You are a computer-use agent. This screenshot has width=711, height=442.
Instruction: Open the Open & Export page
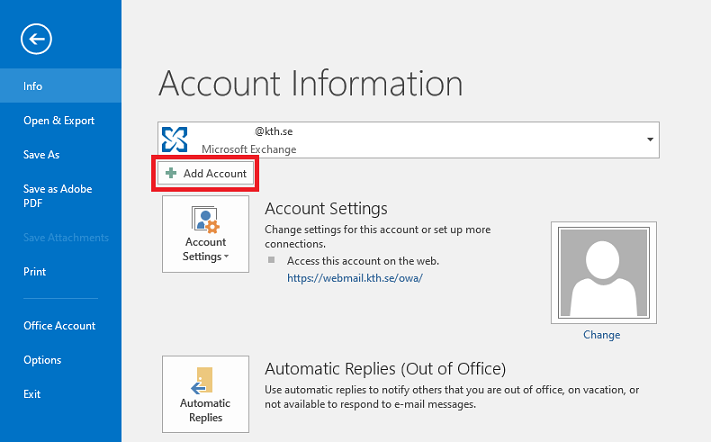tap(59, 121)
